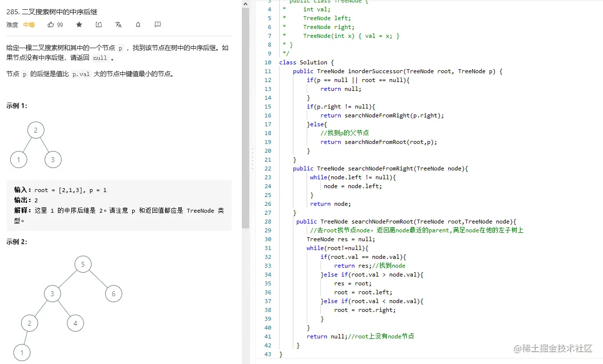
Task: Click node 3 in example 1 tree
Action: pyautogui.click(x=53, y=160)
